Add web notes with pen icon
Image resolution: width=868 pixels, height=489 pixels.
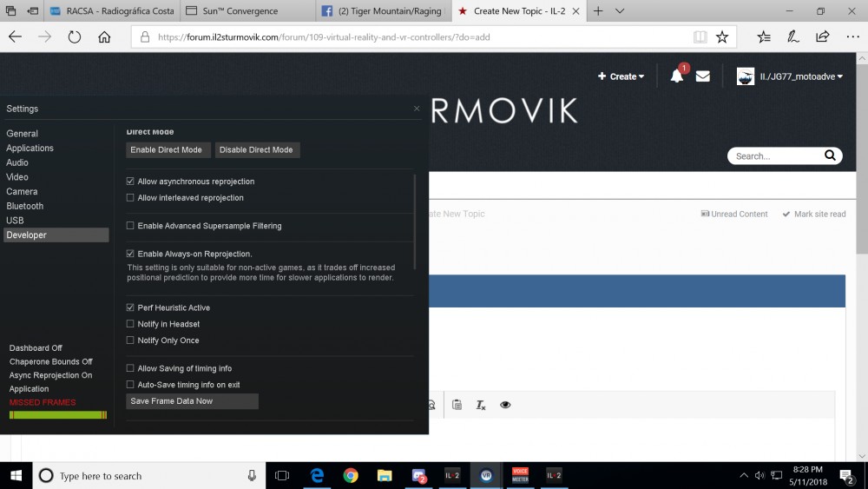793,37
